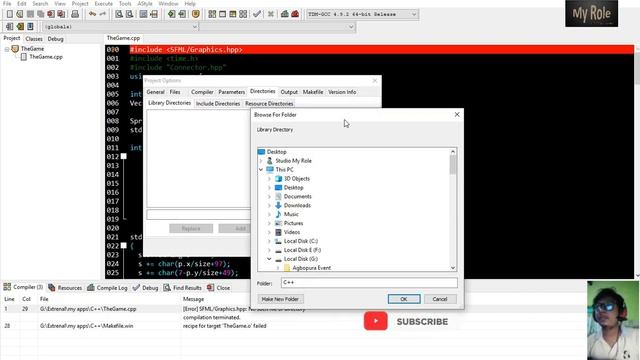Collapse the Local Disk (G:) node
Viewport: 640px width, 360px height.
tap(269, 259)
